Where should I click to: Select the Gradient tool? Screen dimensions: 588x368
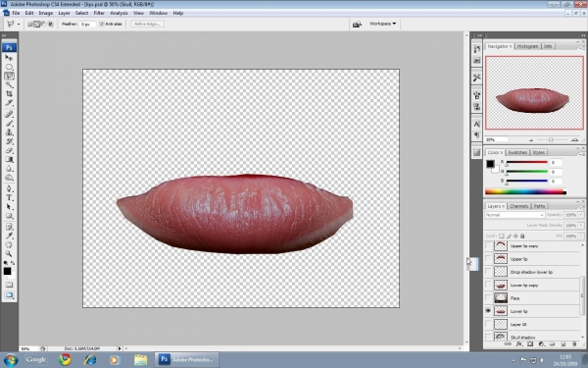tap(9, 160)
